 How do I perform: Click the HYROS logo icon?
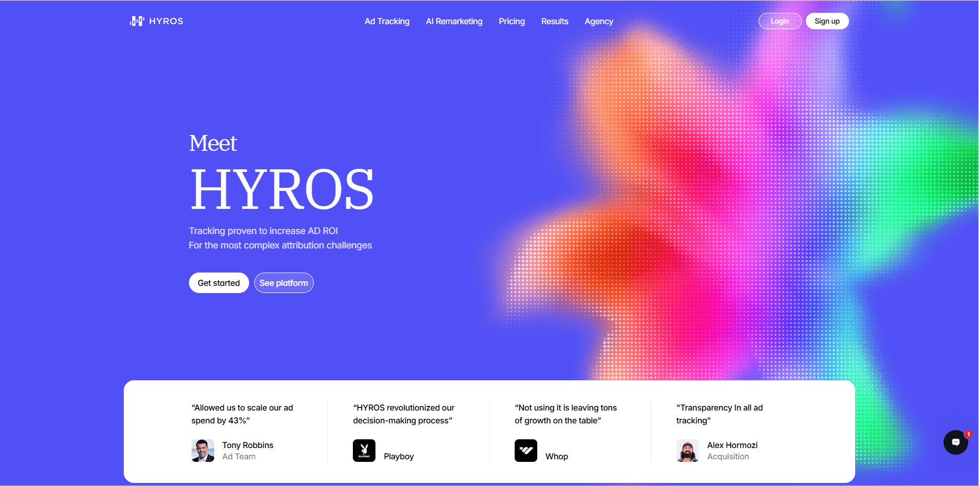[x=137, y=21]
